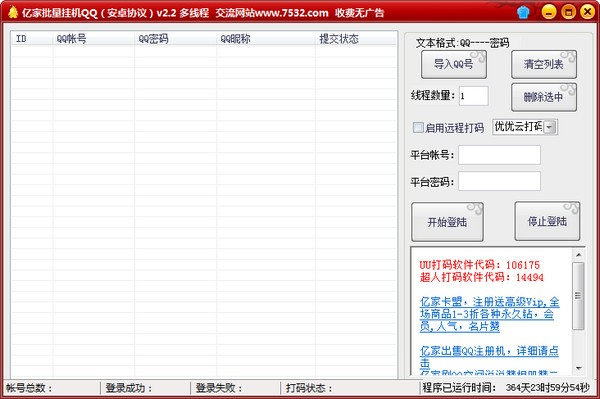600x399 pixels.
Task: Enable the 启用远程打码 checkbox
Action: click(x=418, y=127)
